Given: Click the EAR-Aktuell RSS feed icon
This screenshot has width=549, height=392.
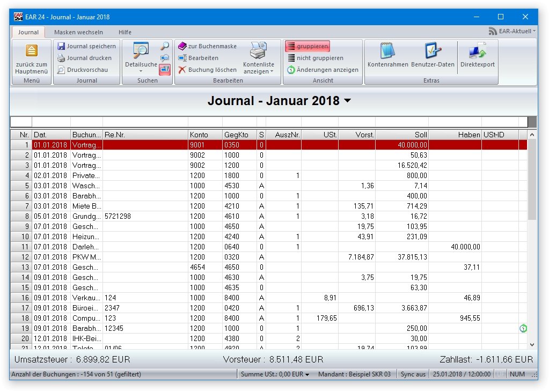Looking at the screenshot, I should [493, 32].
